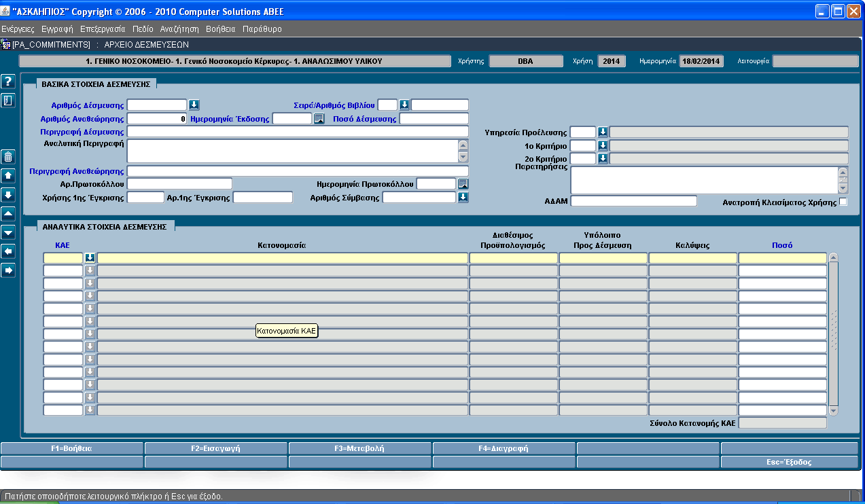Viewport: 865px width, 504px height.
Task: Click scroll-up arrow of Αναλυτική Περιγραφή box
Action: coord(463,145)
